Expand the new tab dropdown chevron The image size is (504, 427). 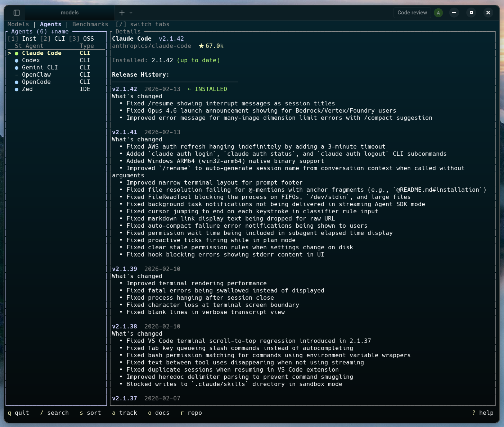(131, 13)
